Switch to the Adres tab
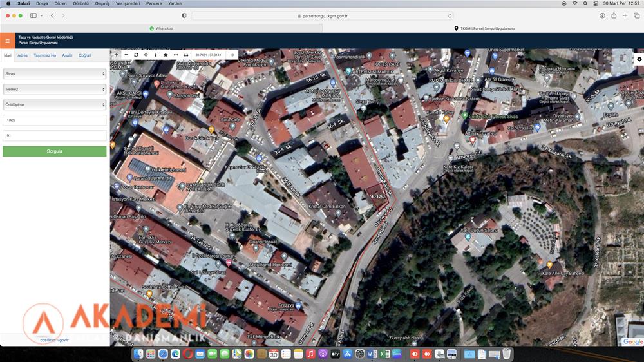This screenshot has height=362, width=644. point(23,56)
